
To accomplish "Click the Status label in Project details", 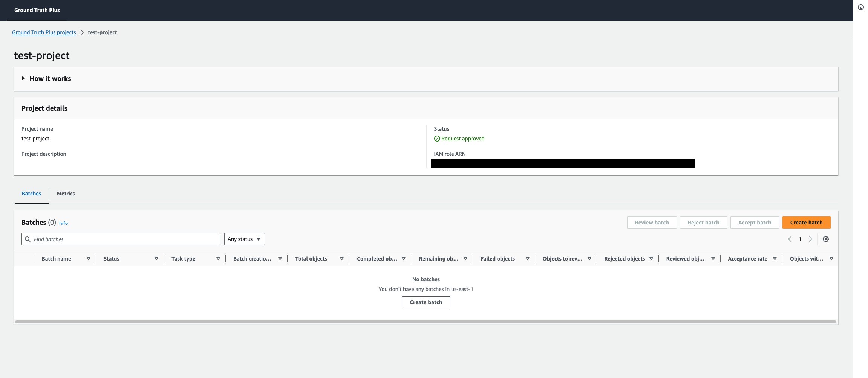I will [441, 129].
